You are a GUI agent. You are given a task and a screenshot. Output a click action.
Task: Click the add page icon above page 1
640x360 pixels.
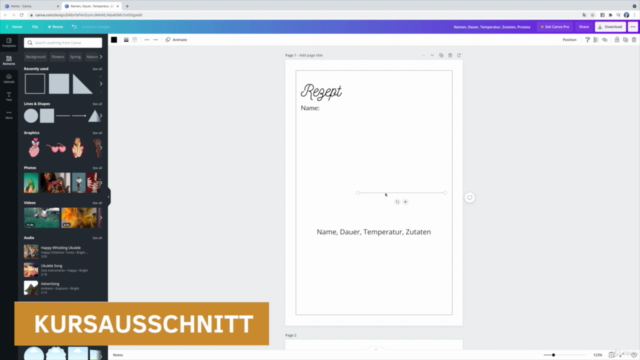click(459, 55)
